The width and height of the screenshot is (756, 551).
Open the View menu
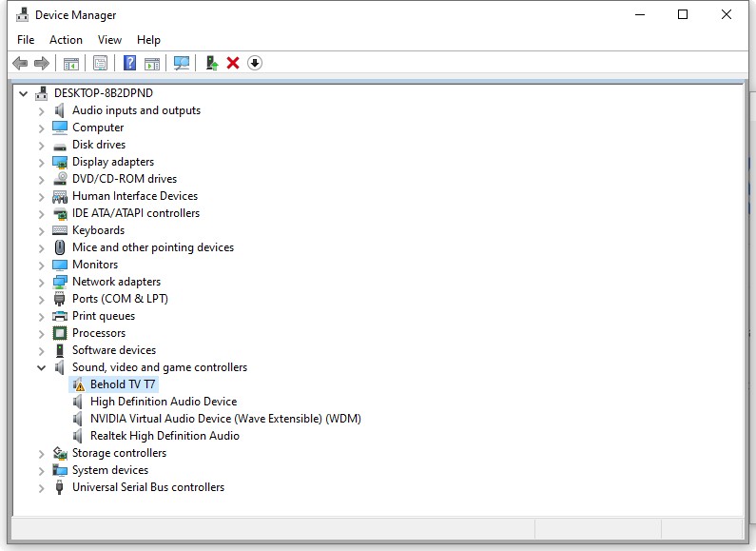[109, 40]
